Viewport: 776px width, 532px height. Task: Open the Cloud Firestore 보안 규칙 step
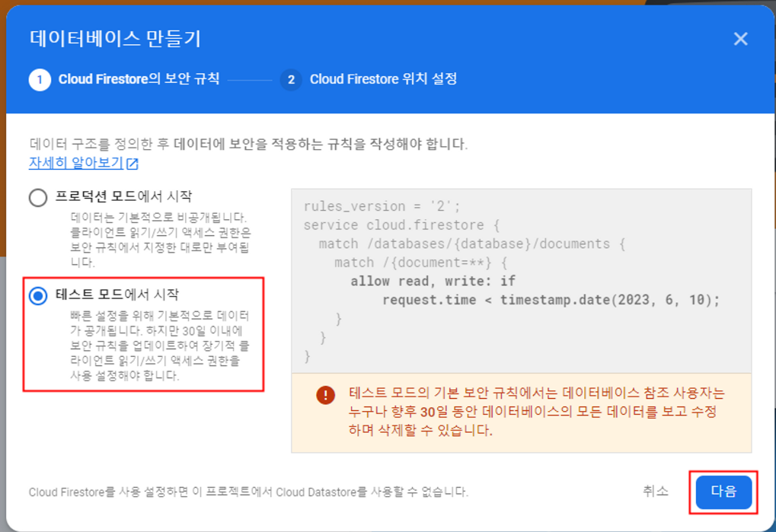pyautogui.click(x=139, y=79)
